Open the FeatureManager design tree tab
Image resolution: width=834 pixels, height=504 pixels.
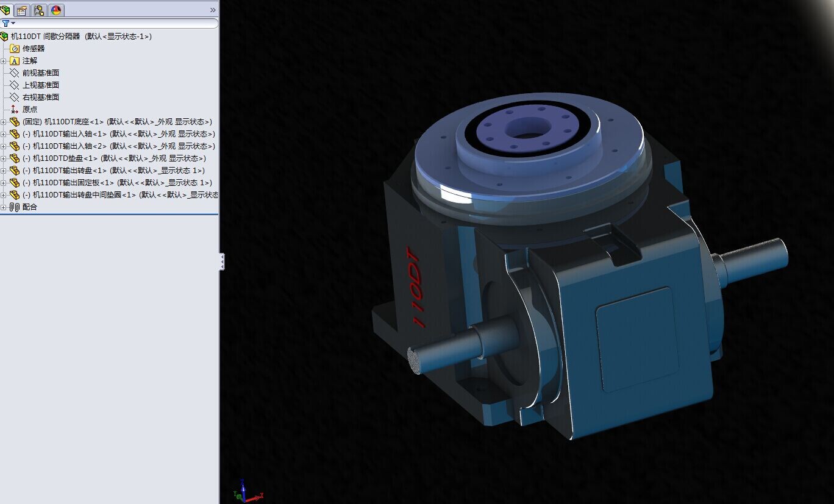point(5,10)
